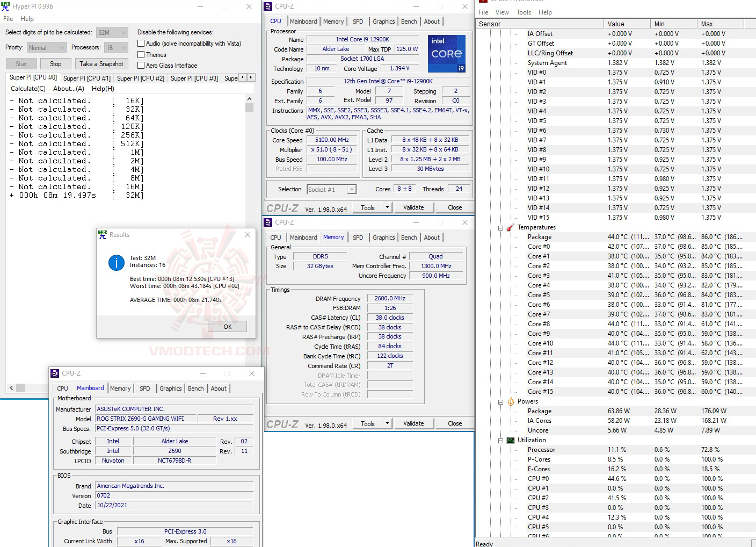756x547 pixels.
Task: Check the Aero Glass Interface option
Action: [141, 66]
